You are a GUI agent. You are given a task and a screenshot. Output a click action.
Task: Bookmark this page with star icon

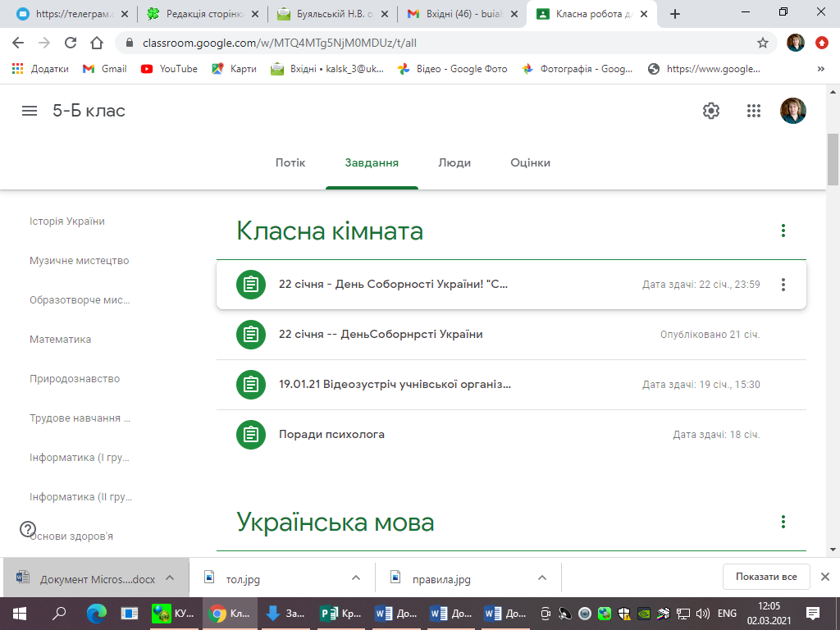[763, 43]
